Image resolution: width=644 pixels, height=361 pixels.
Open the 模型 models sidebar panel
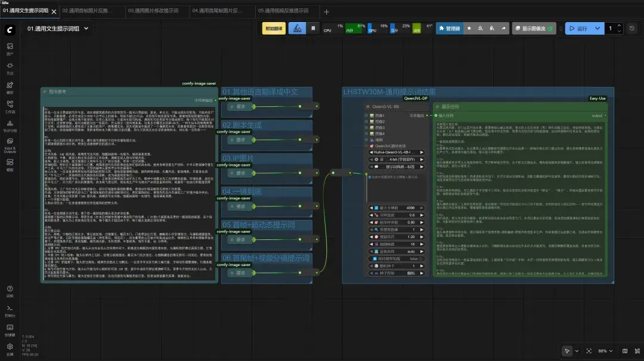[x=10, y=88]
